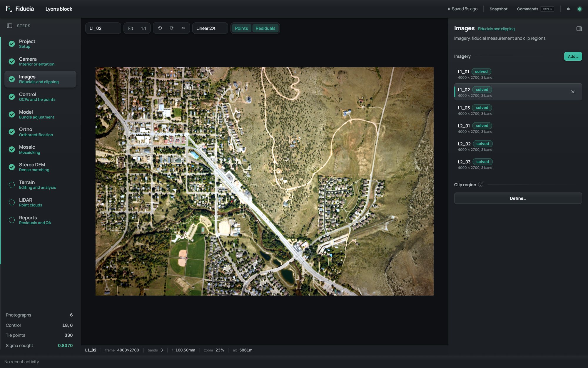The height and width of the screenshot is (368, 588).
Task: Click the zoom 23% status entry
Action: 214,350
